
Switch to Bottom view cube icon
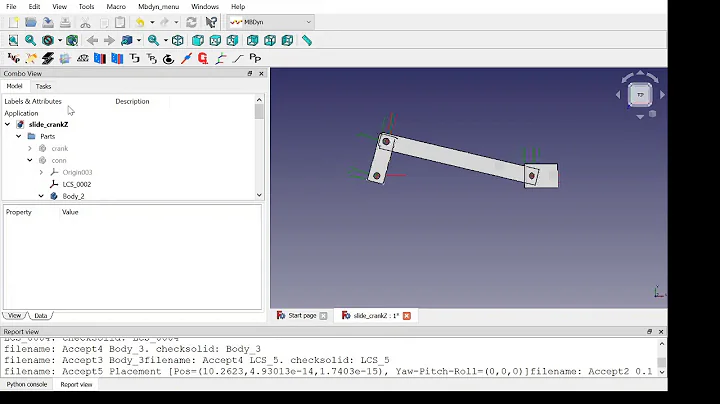pyautogui.click(x=270, y=40)
